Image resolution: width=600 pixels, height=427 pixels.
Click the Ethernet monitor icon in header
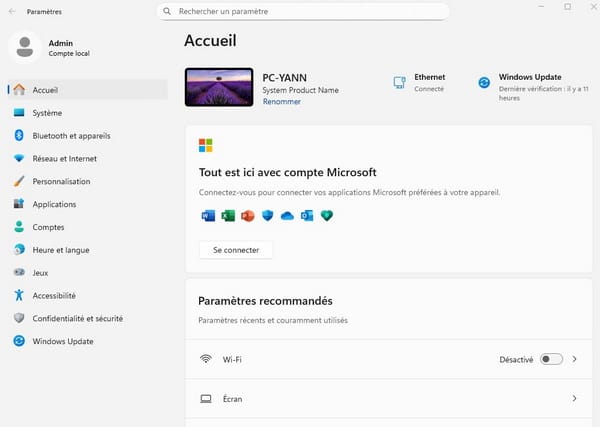(x=399, y=82)
